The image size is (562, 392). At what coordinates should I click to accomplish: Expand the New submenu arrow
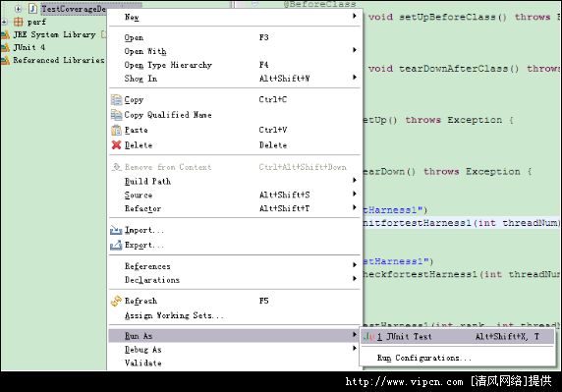click(x=354, y=16)
